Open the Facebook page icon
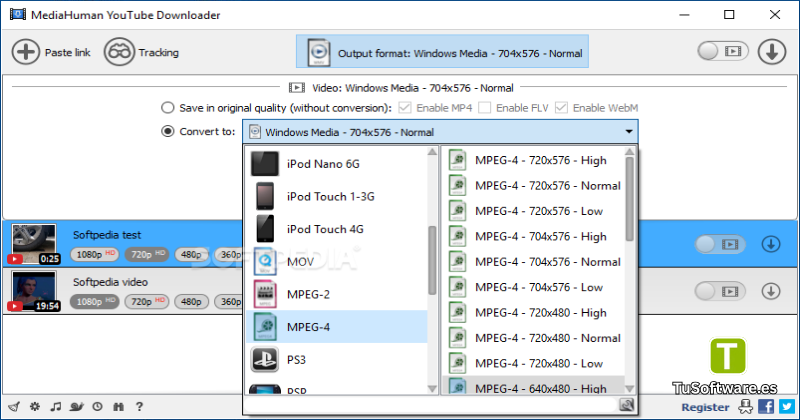 coord(766,407)
